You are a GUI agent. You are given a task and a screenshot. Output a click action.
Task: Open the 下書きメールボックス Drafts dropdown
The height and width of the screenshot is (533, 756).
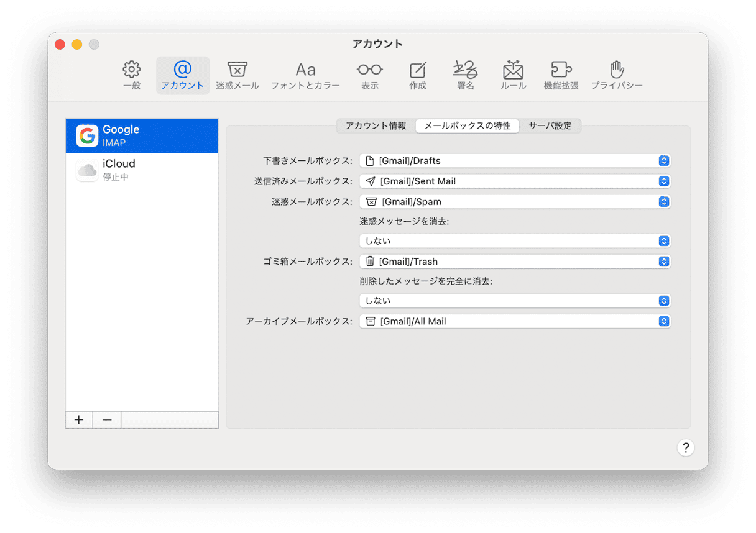coord(515,161)
